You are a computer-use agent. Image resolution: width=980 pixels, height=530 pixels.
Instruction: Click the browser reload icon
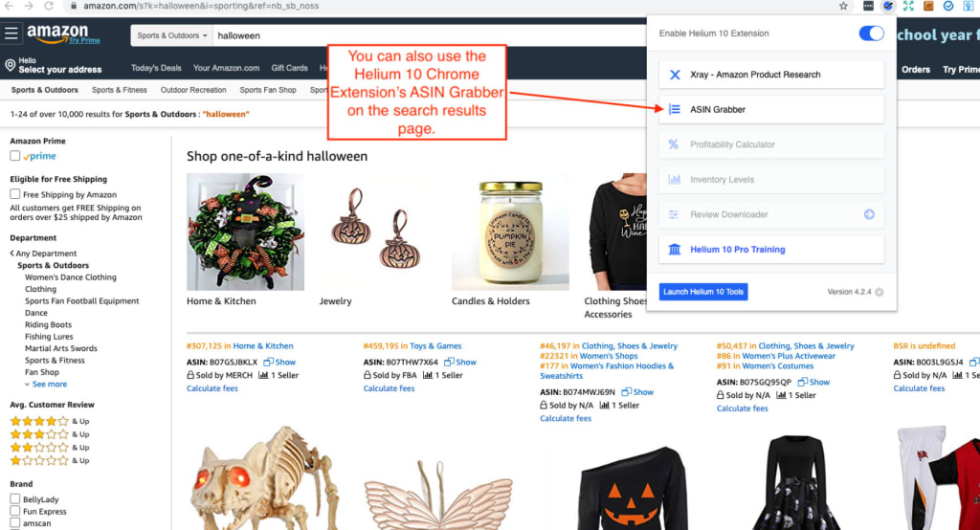point(49,6)
